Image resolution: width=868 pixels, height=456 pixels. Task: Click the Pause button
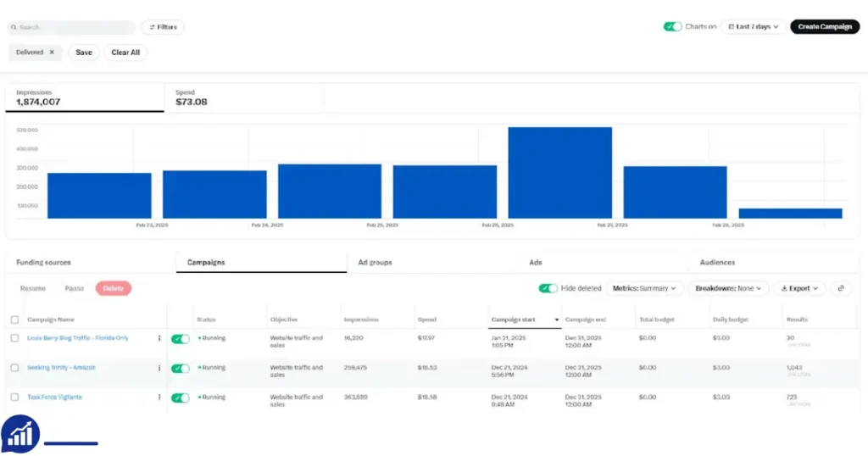[x=75, y=288]
